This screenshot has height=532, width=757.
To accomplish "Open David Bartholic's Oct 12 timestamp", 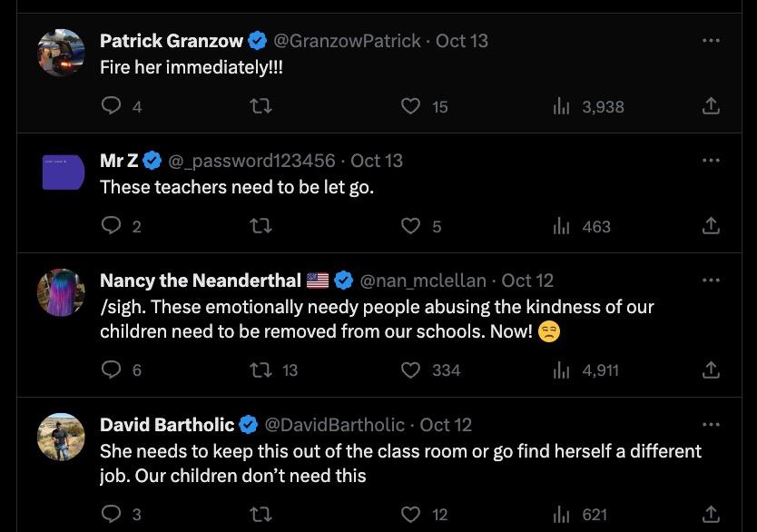I will pos(446,425).
